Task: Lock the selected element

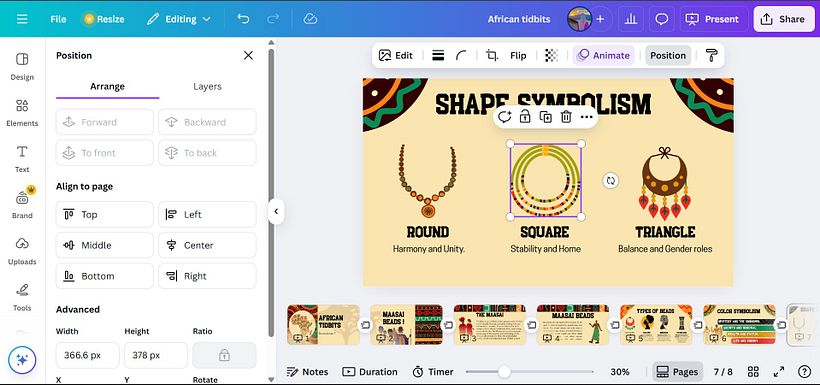Action: tap(525, 117)
